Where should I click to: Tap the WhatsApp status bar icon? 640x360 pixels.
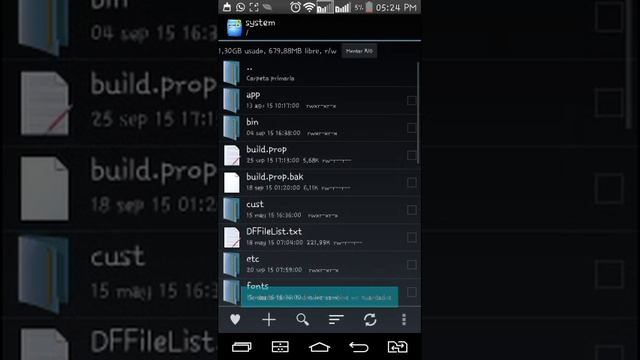click(240, 7)
